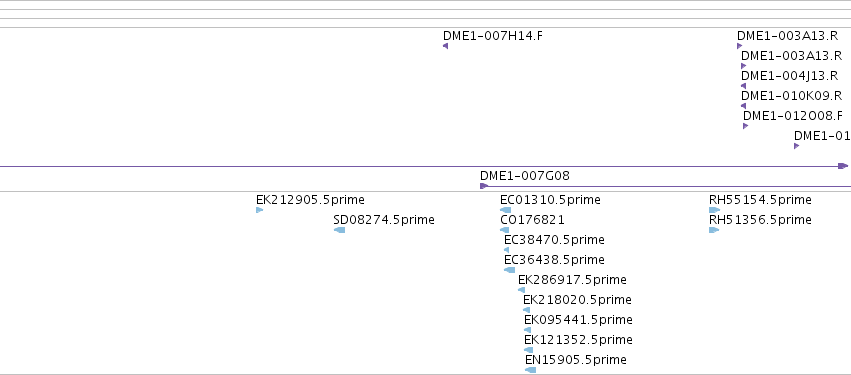The height and width of the screenshot is (375, 851).
Task: Click the EK286917.5prime label
Action: point(572,279)
